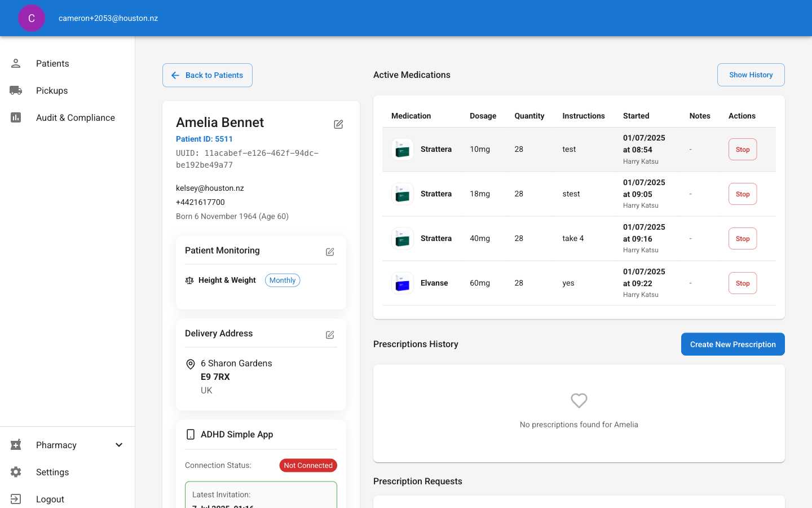The image size is (812, 508).
Task: Click 'No prescriptions found for Amelia' message
Action: [579, 424]
